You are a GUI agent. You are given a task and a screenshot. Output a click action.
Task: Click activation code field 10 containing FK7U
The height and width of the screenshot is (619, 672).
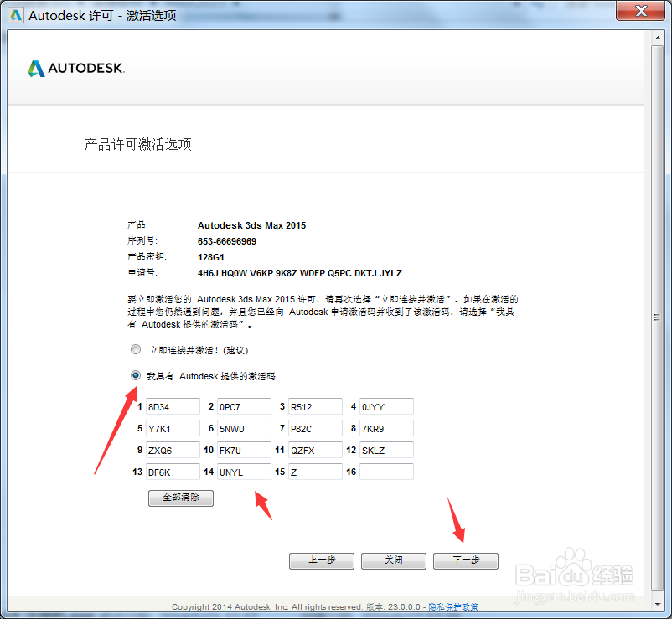pyautogui.click(x=243, y=450)
